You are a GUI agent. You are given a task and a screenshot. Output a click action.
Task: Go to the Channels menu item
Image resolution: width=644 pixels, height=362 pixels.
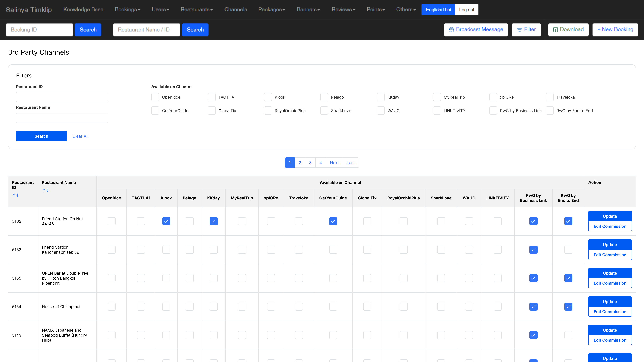(x=235, y=10)
